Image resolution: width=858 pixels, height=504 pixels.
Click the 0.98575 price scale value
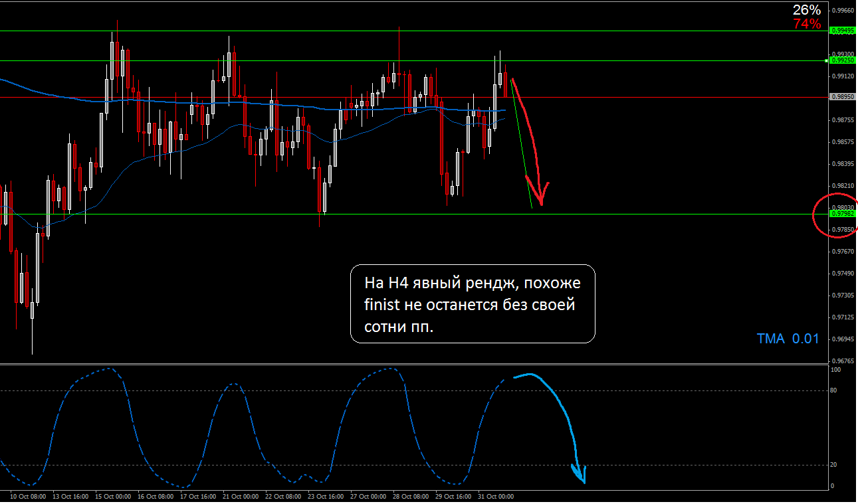843,142
